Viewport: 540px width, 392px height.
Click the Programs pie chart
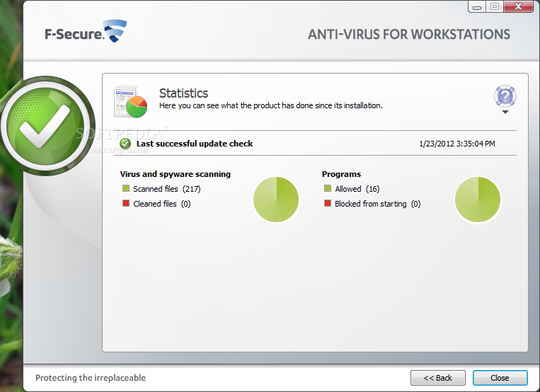478,200
